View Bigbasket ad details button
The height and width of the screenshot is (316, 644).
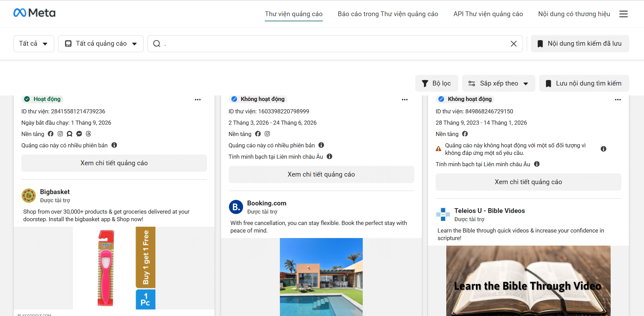coord(114,163)
